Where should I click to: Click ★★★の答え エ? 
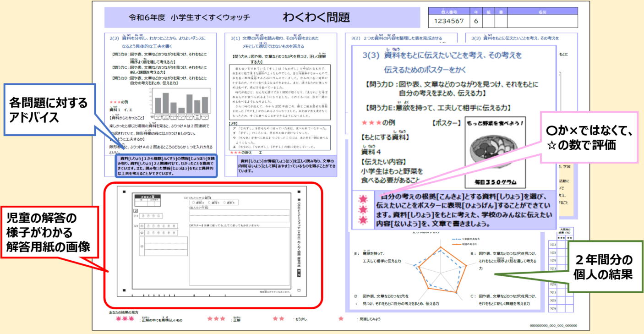(246, 153)
